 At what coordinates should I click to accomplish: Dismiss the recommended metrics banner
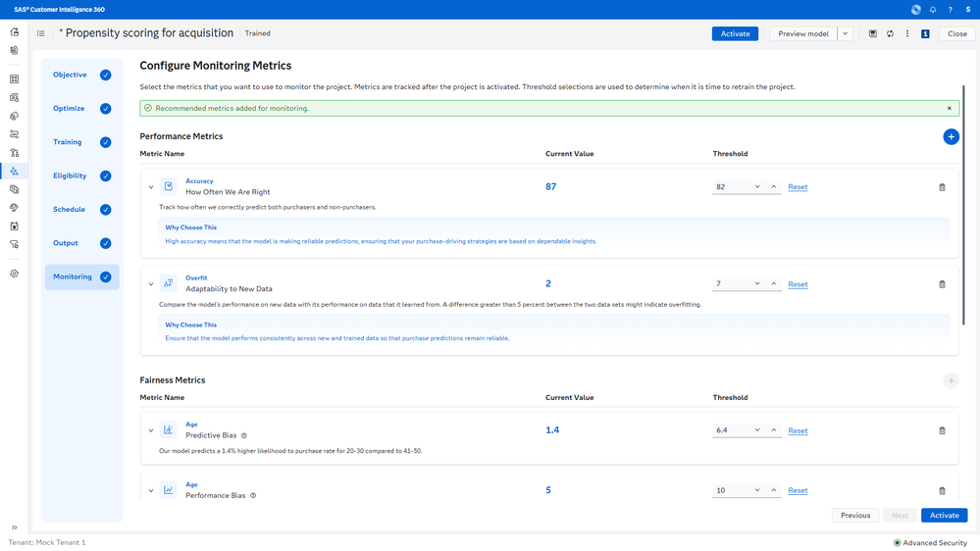pos(949,108)
